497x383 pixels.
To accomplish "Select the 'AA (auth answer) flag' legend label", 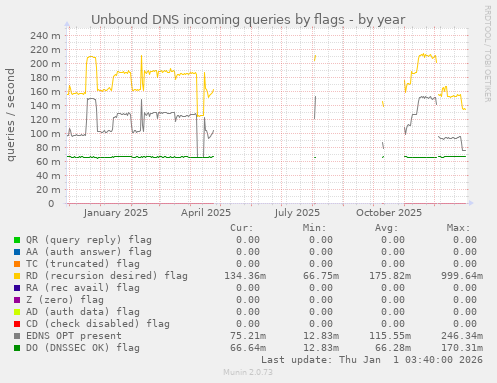I will point(89,252).
